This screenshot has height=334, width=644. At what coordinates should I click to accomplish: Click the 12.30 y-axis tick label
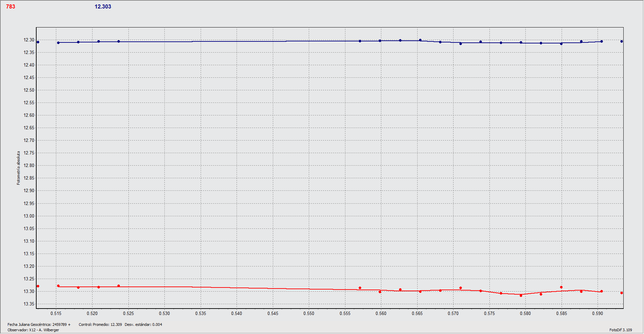29,40
